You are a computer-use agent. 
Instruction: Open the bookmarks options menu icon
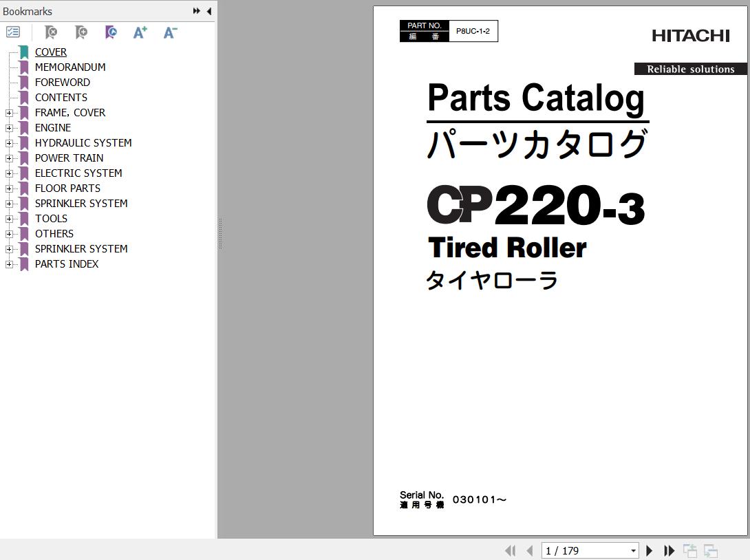[13, 32]
